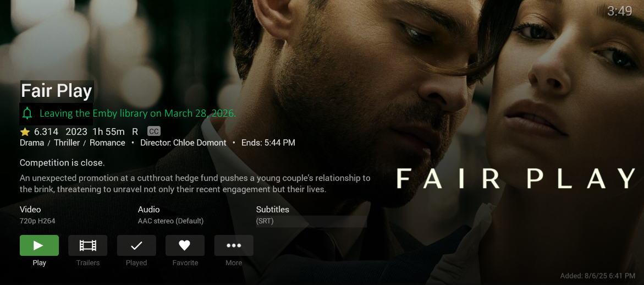
Task: Open the Audio AAC stereo track selector
Action: pos(170,221)
